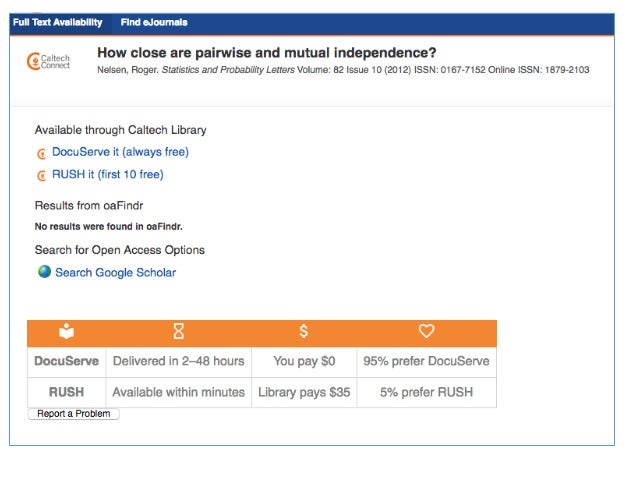638x479 pixels.
Task: Click the orange icon beside RUSH it
Action: [42, 176]
